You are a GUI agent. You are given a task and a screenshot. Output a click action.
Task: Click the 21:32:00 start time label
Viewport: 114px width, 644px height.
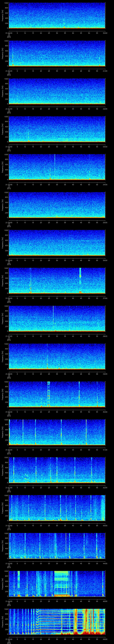pos(9,147)
